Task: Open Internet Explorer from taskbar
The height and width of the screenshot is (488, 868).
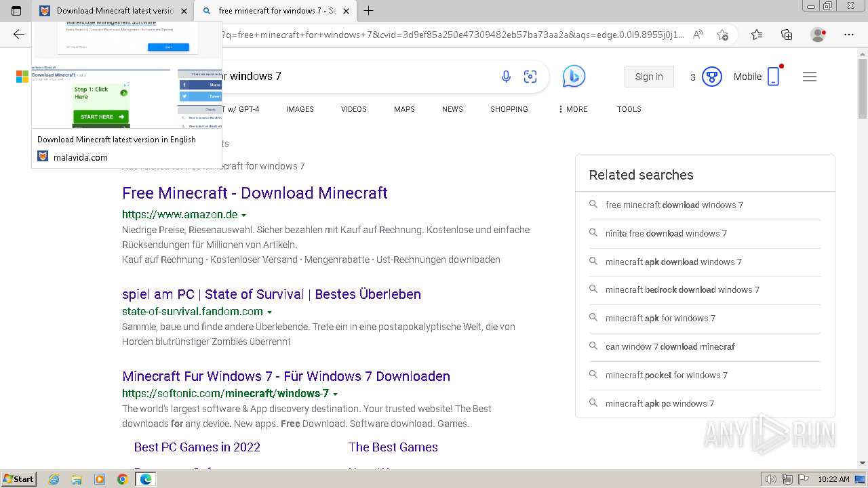Action: 54,479
